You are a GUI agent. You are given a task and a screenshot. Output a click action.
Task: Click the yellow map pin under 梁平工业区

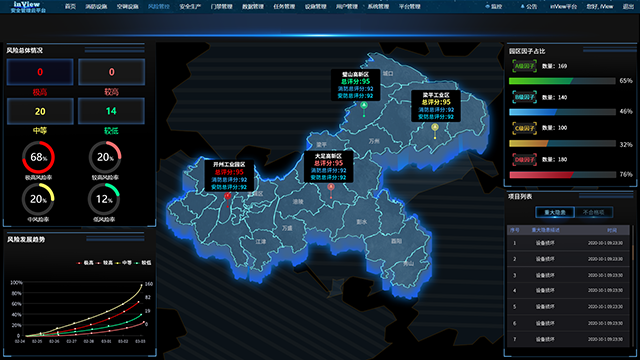coord(435,128)
